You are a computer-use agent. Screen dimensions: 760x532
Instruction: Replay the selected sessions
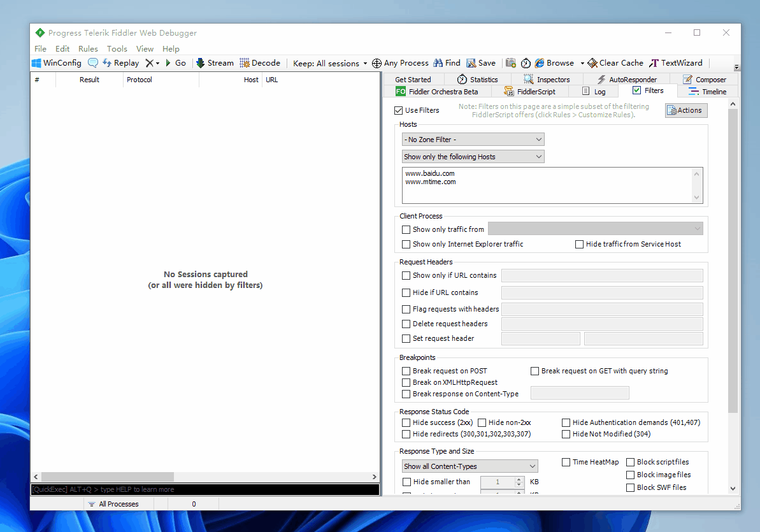click(x=120, y=63)
